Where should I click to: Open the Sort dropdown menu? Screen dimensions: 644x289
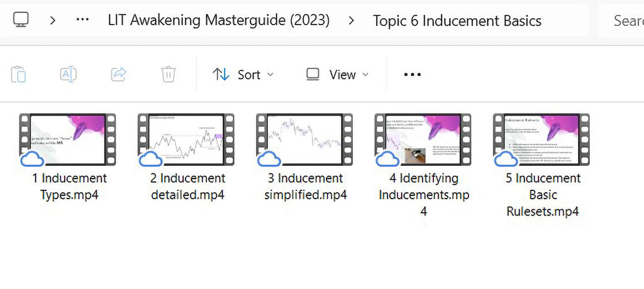(243, 75)
